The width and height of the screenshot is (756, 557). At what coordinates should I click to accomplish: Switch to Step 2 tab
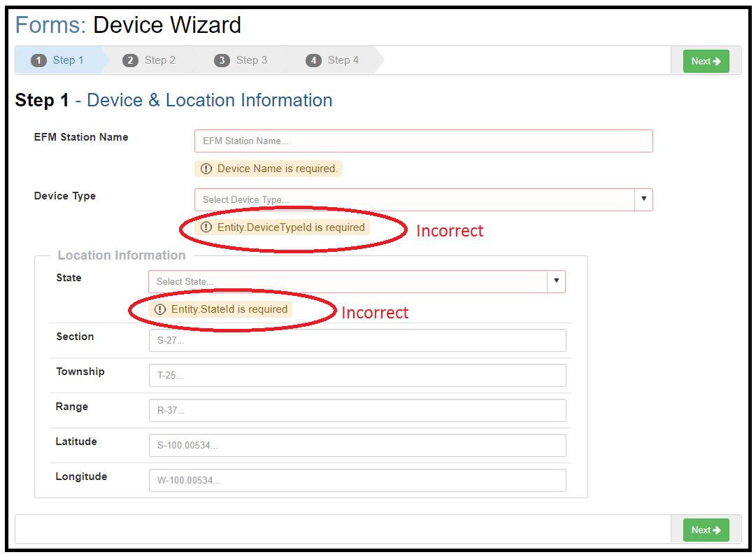click(x=150, y=60)
